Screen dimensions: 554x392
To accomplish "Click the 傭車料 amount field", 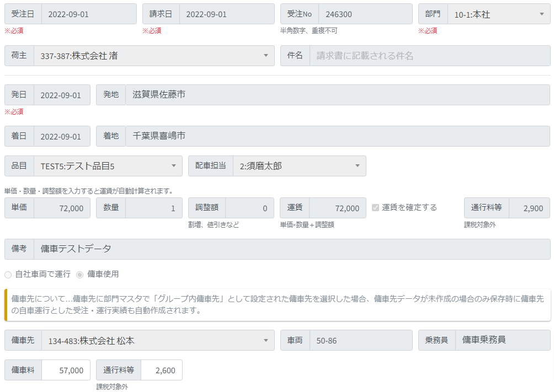I will tap(65, 370).
